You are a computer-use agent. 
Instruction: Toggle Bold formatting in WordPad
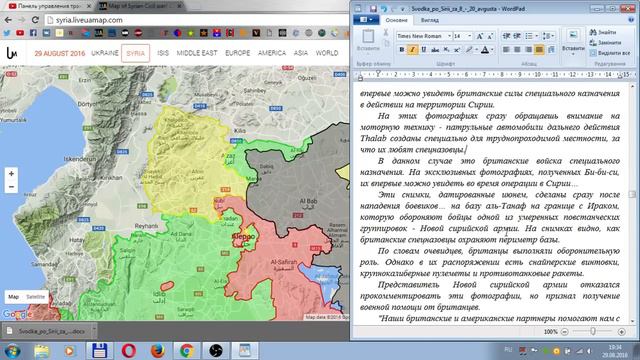pyautogui.click(x=402, y=50)
